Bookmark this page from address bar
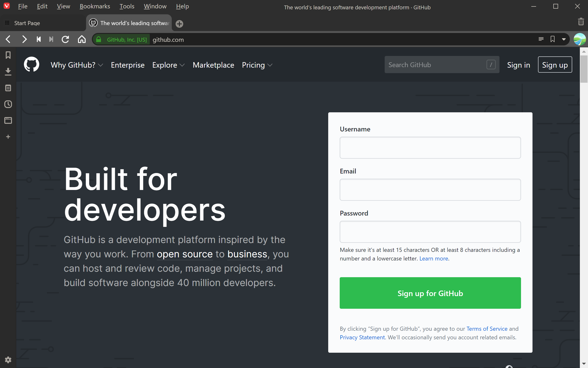The width and height of the screenshot is (588, 368). click(552, 39)
